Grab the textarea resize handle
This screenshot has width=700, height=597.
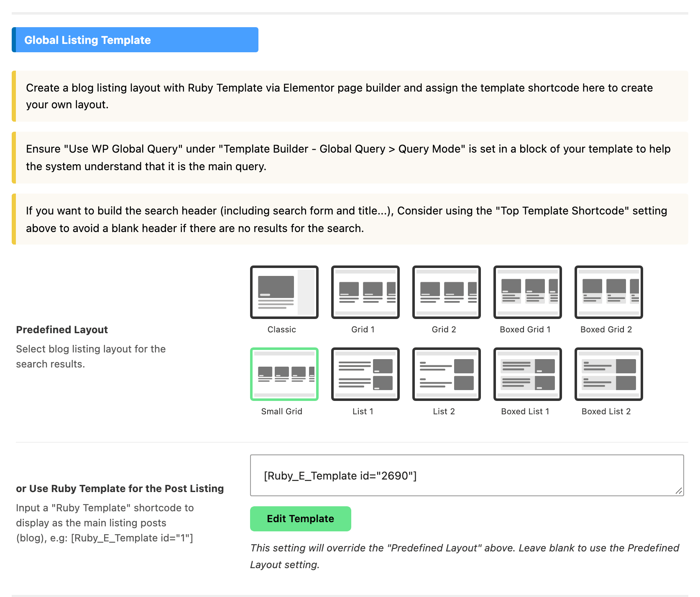pyautogui.click(x=679, y=491)
